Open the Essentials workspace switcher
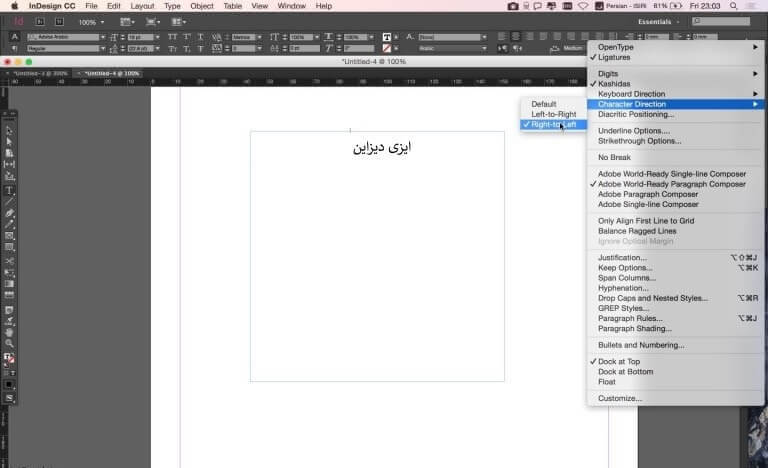 tap(659, 22)
